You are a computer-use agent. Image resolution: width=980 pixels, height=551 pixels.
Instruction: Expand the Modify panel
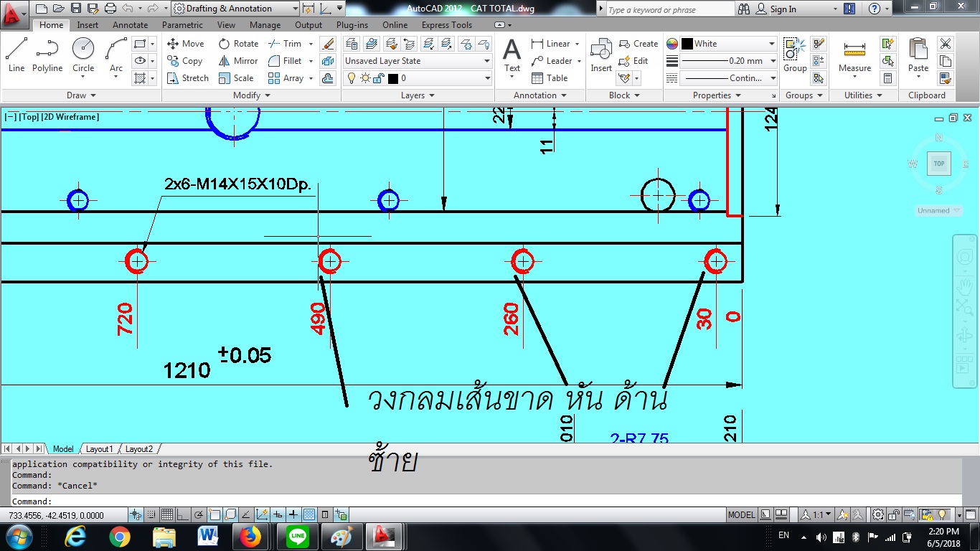pyautogui.click(x=252, y=95)
